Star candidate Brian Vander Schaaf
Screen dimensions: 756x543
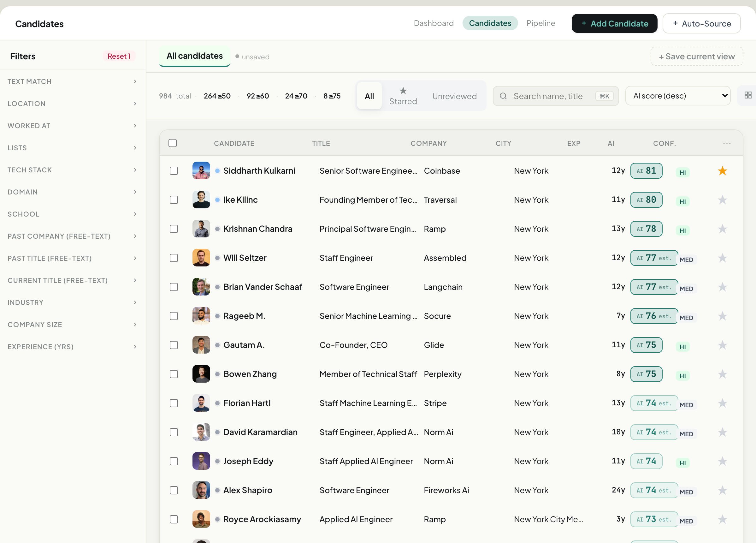(x=722, y=287)
